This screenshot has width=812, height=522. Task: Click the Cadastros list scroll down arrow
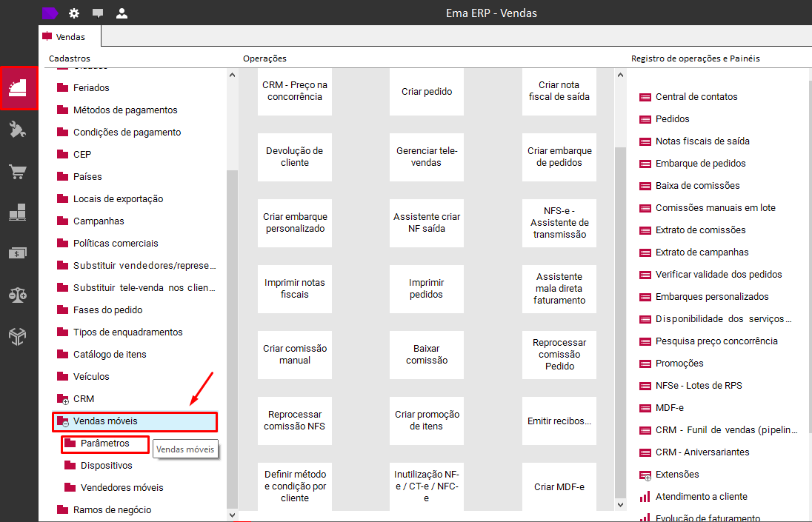click(232, 515)
